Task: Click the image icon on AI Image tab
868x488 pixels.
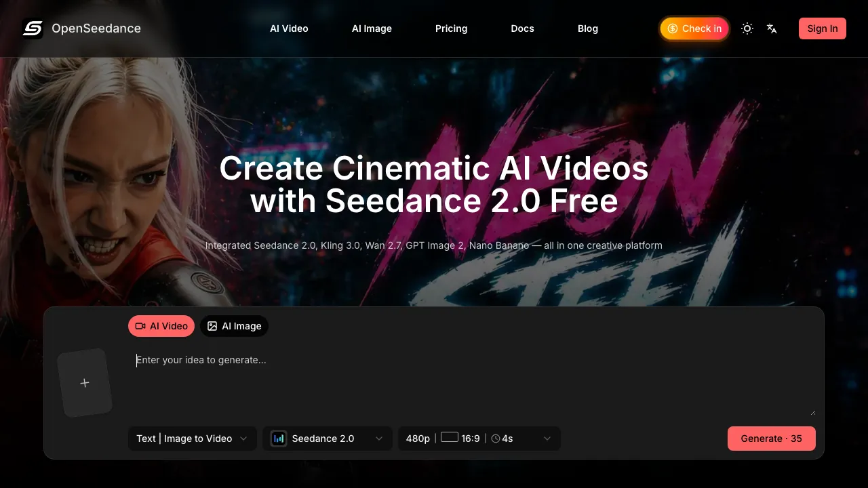Action: (x=212, y=326)
